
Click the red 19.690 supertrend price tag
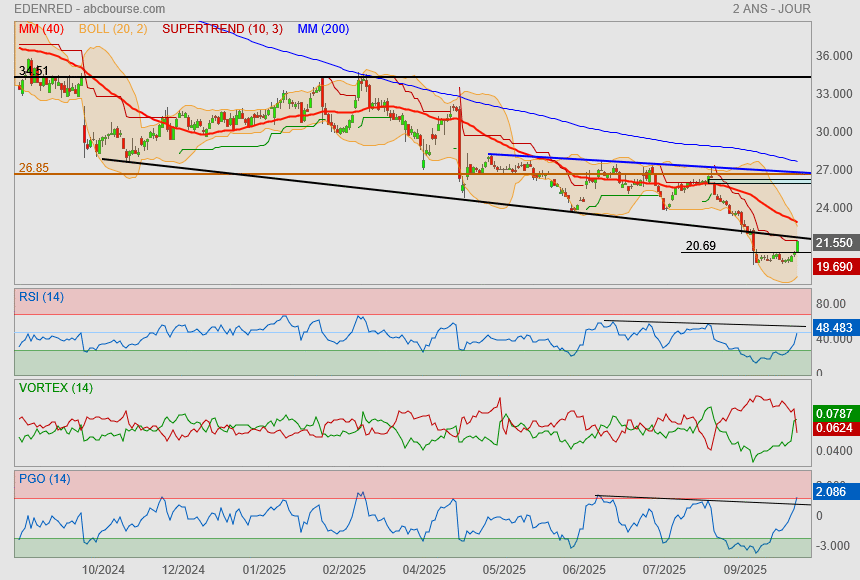click(x=834, y=267)
